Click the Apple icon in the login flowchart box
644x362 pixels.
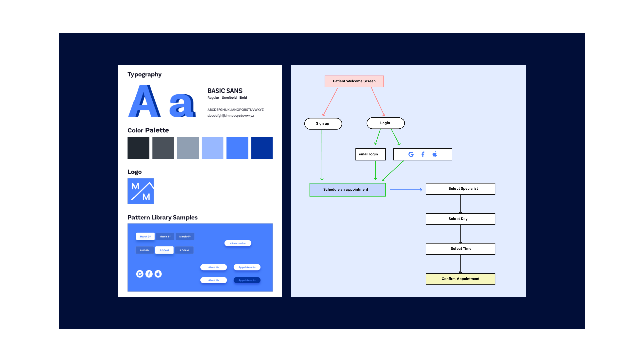(435, 154)
